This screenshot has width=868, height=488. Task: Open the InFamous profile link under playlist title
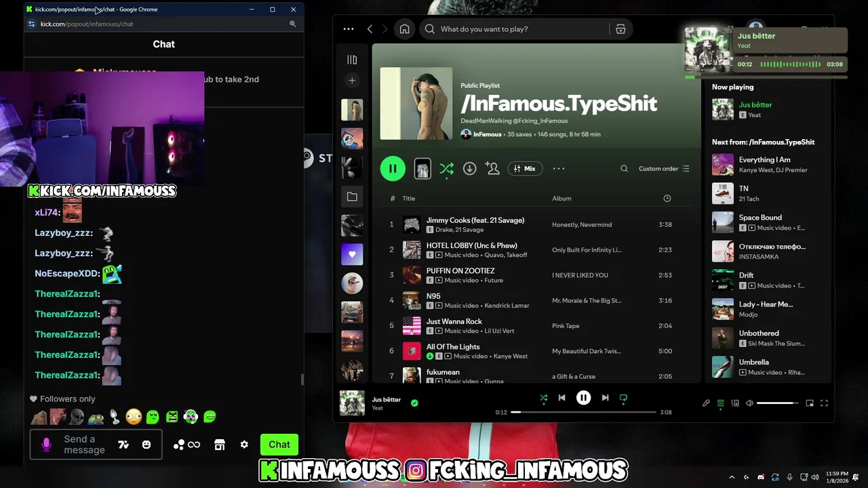tap(488, 134)
